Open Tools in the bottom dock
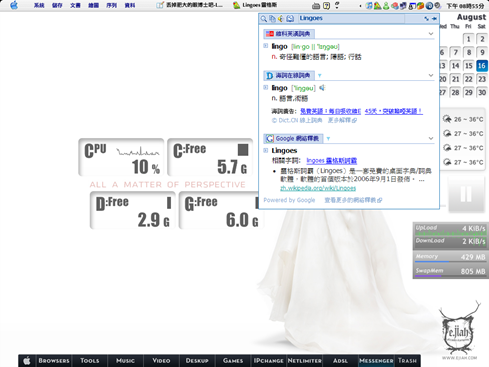The image size is (489, 367). point(89,361)
